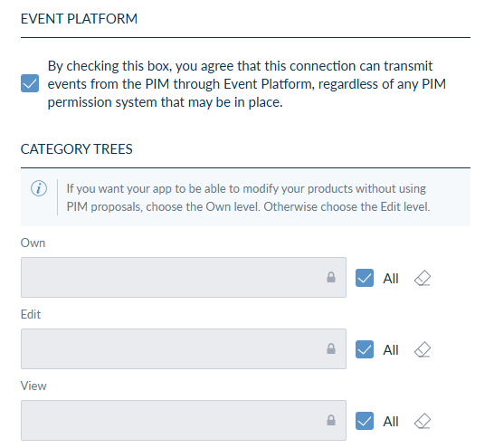
Task: Toggle the All checkbox for Own
Action: tap(365, 278)
